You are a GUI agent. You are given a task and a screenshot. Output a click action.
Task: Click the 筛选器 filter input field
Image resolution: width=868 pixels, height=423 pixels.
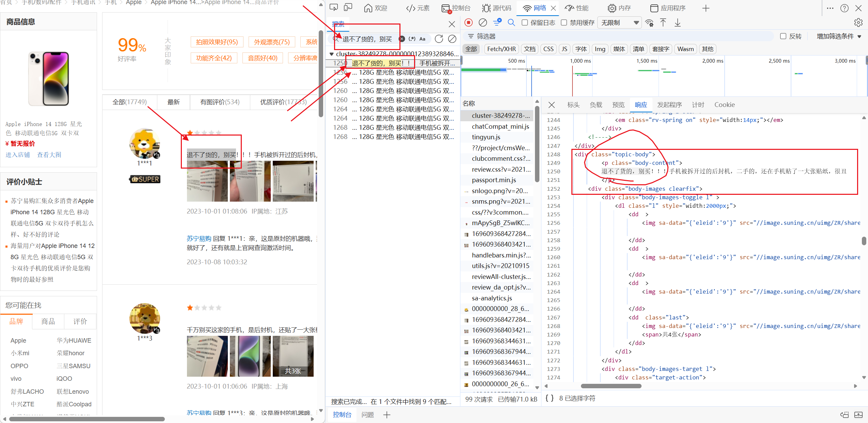coord(618,36)
